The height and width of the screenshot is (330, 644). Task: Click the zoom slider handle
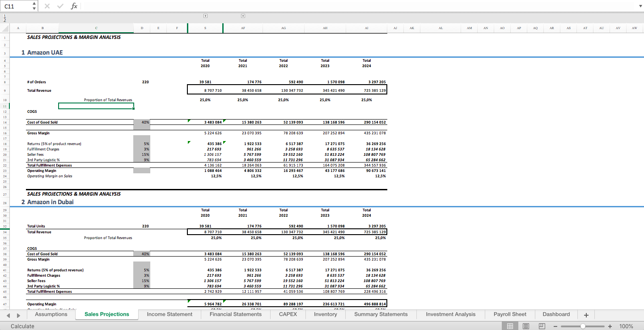583,326
